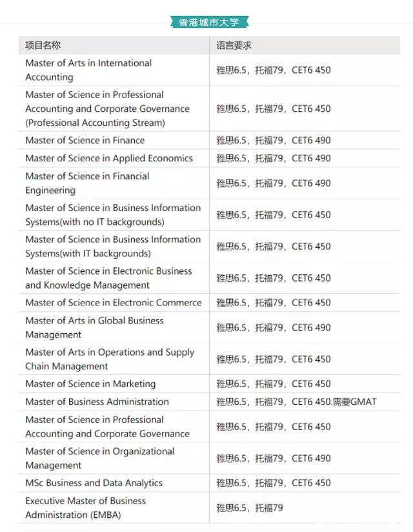Viewport: 413px width, 532px height.
Task: Click Master of Science in Financial Engineering
Action: (87, 183)
